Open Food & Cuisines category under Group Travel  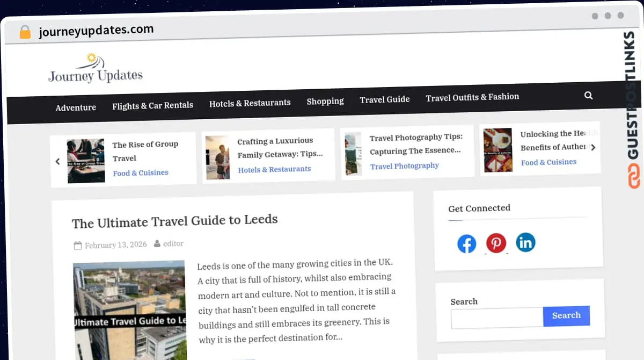point(141,173)
